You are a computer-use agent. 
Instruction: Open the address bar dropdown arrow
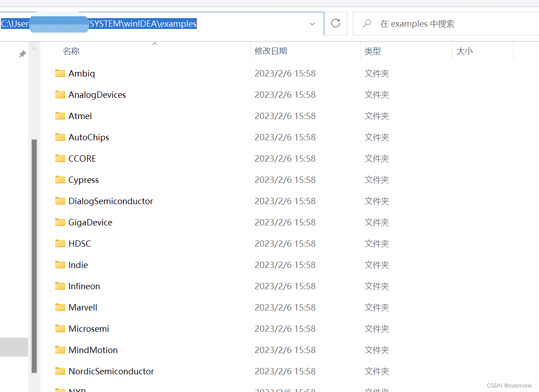pyautogui.click(x=312, y=24)
